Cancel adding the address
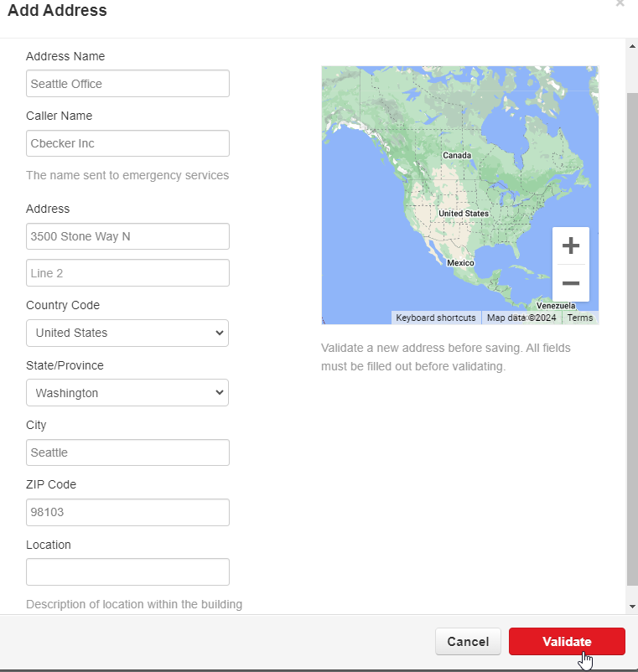The image size is (638, 672). point(468,642)
